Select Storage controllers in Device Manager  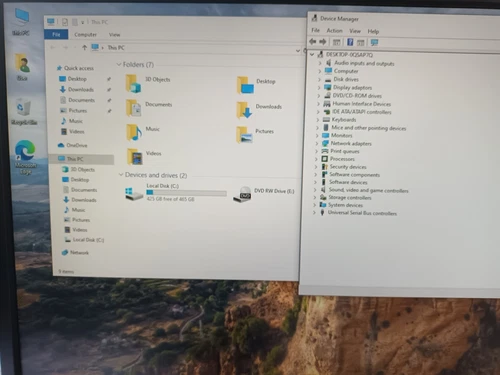[x=350, y=198]
